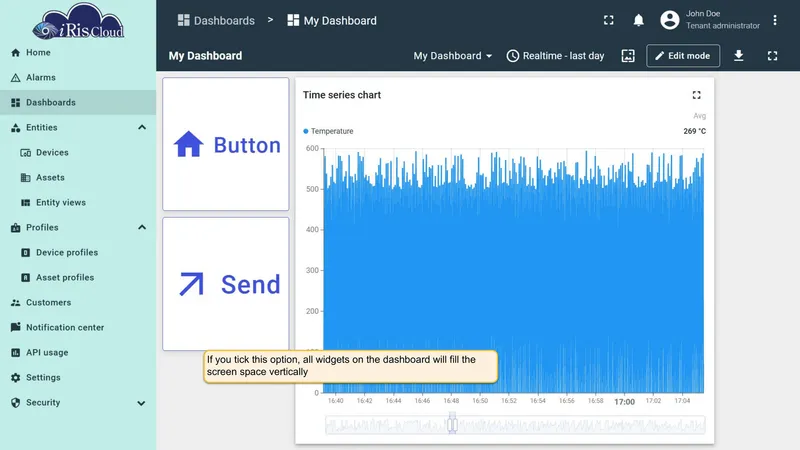
Task: Collapse the Entities section chevron
Action: pyautogui.click(x=142, y=128)
